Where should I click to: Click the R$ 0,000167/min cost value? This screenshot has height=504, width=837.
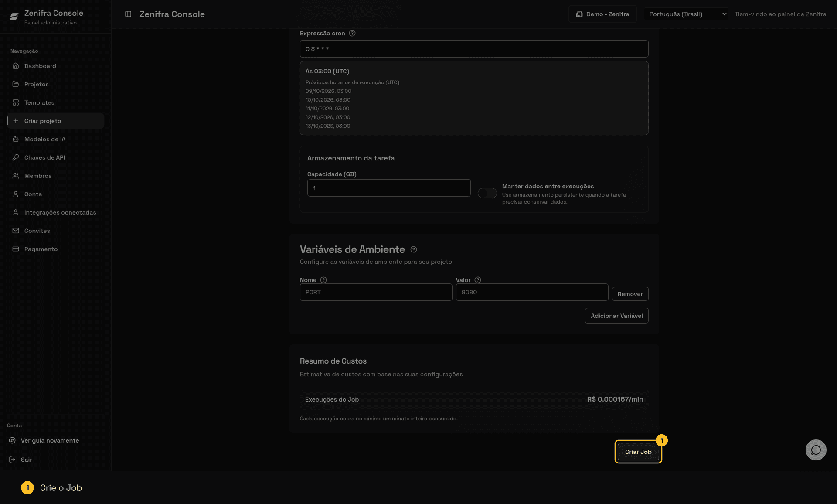tap(615, 399)
